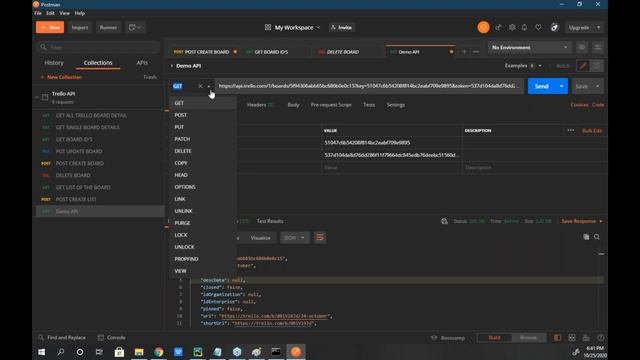Expand the Send button arrow options
The height and width of the screenshot is (360, 640).
[x=562, y=86]
